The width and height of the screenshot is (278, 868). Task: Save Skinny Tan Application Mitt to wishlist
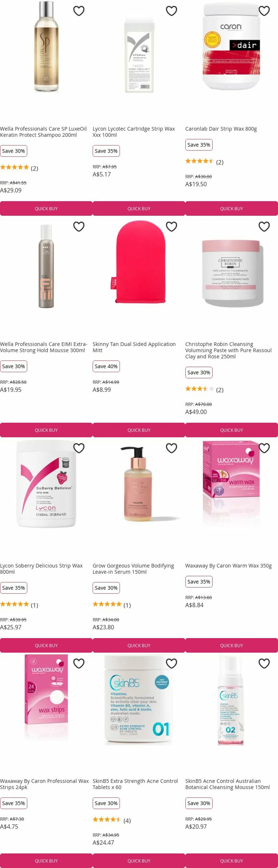tap(171, 227)
